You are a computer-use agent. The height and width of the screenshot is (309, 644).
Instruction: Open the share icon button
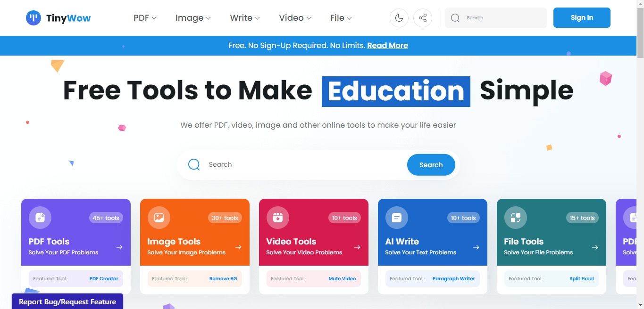click(423, 18)
